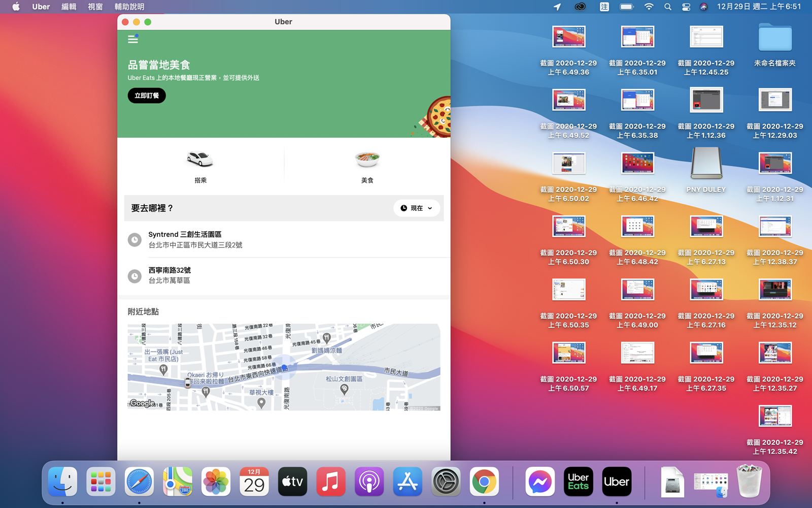Click the nearby places map
Viewport: 812px width, 508px height.
[x=284, y=367]
